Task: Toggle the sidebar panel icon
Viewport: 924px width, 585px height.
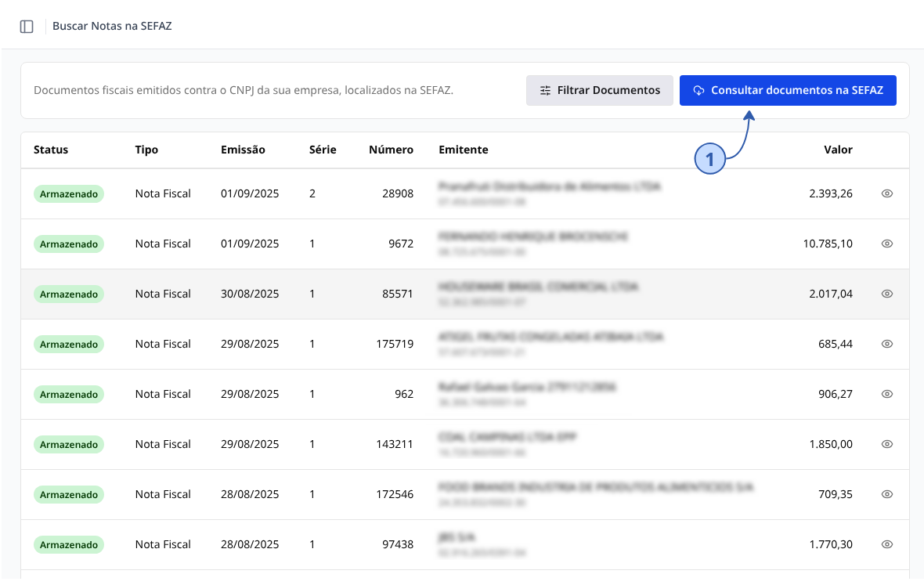Action: coord(27,27)
